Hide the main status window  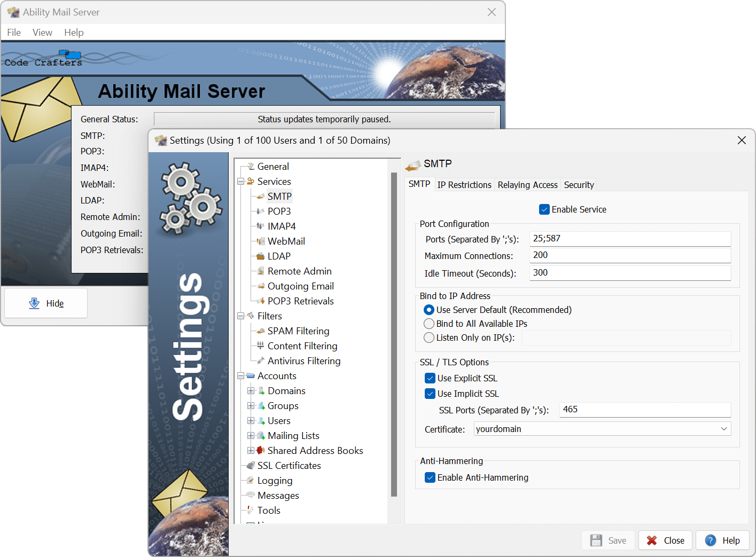coord(45,303)
